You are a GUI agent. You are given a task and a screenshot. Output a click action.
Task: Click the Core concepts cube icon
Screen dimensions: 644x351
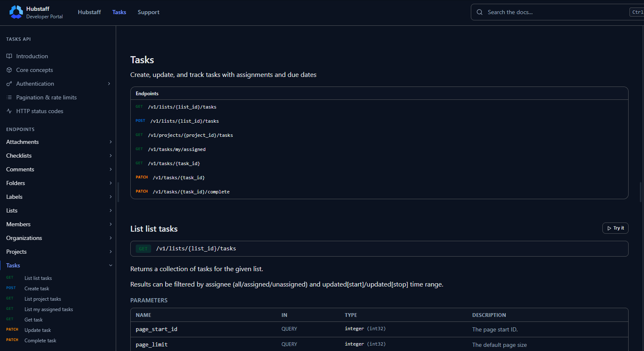pos(9,70)
